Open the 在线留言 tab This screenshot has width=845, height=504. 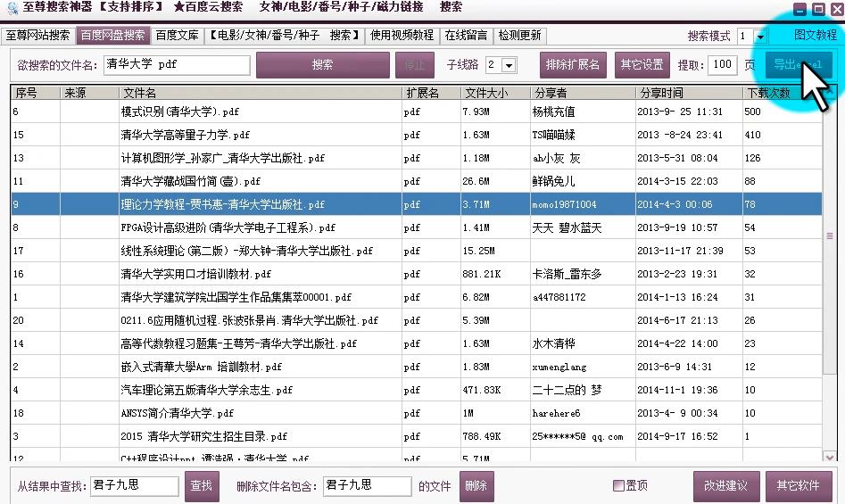[x=466, y=36]
